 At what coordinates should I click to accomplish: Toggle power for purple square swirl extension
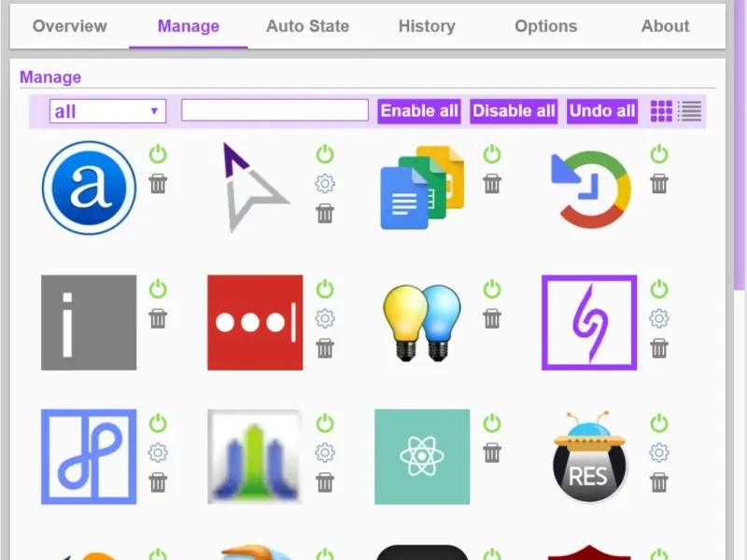659,289
